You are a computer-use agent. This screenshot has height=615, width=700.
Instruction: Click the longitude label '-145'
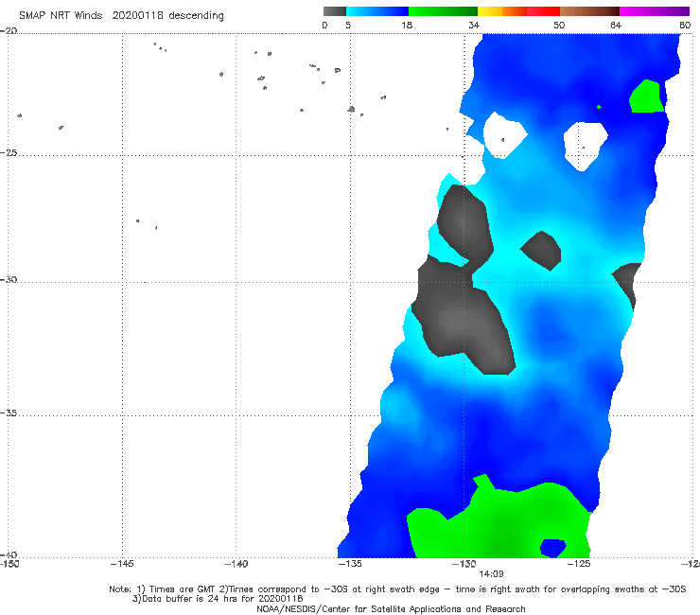[x=122, y=564]
